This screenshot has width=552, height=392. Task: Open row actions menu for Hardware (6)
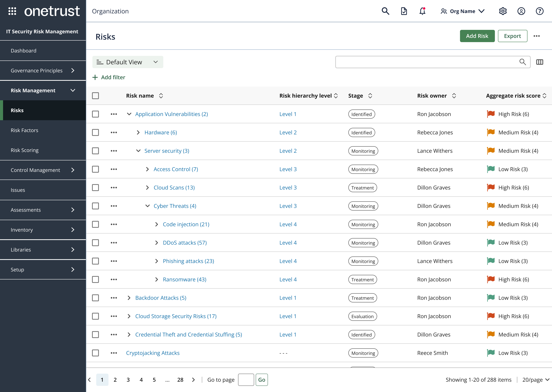[114, 132]
